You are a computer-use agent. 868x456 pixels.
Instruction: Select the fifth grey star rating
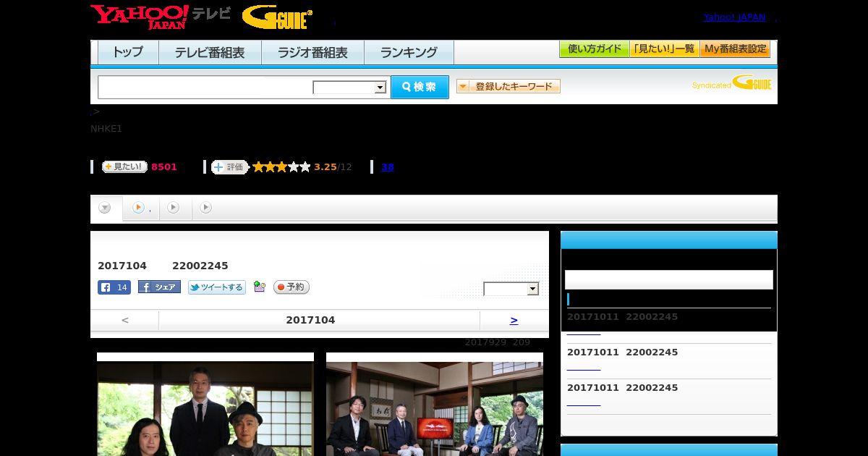point(305,167)
